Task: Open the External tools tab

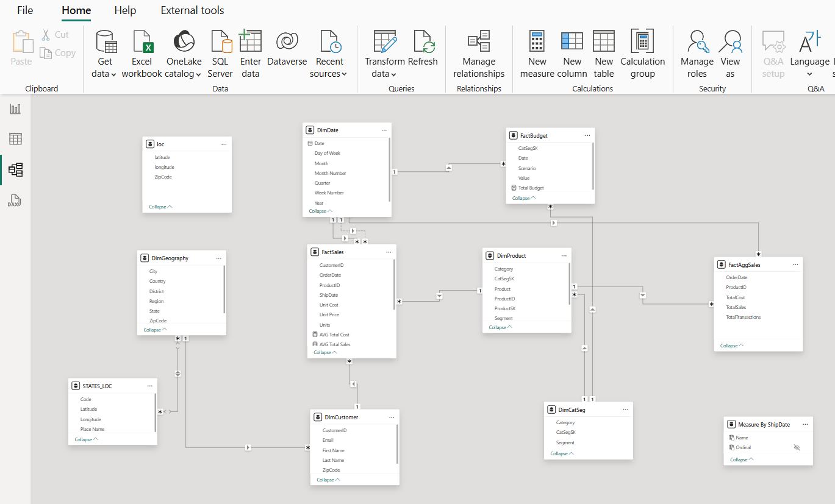Action: (192, 10)
